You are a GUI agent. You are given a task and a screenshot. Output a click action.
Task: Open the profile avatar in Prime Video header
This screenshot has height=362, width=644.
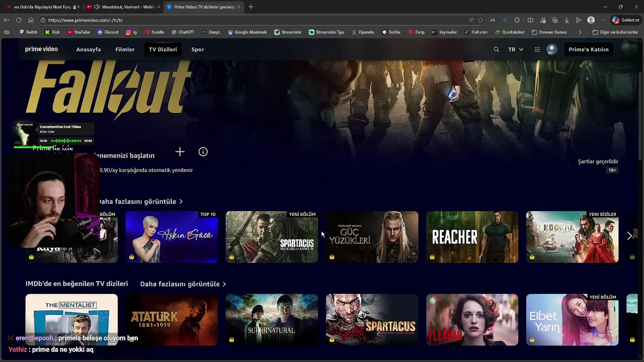[x=552, y=49]
